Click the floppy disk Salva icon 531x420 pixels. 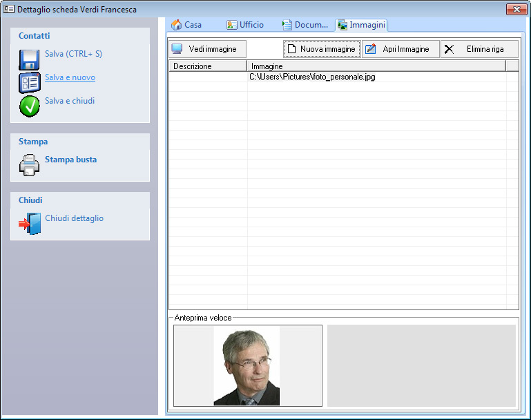pos(30,59)
